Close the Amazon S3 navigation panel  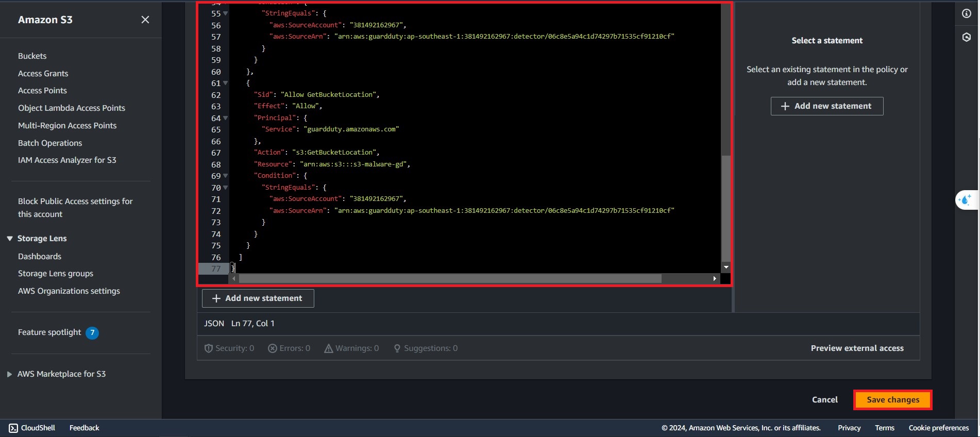click(145, 20)
